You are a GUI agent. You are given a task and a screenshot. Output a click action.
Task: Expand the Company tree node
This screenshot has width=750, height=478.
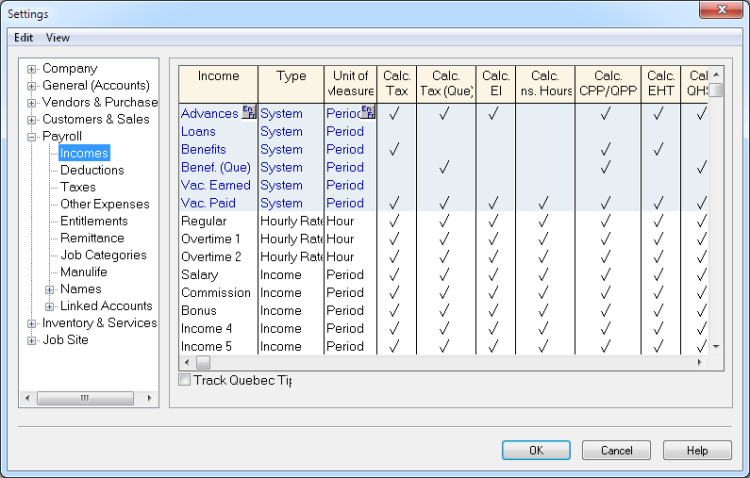pyautogui.click(x=32, y=69)
